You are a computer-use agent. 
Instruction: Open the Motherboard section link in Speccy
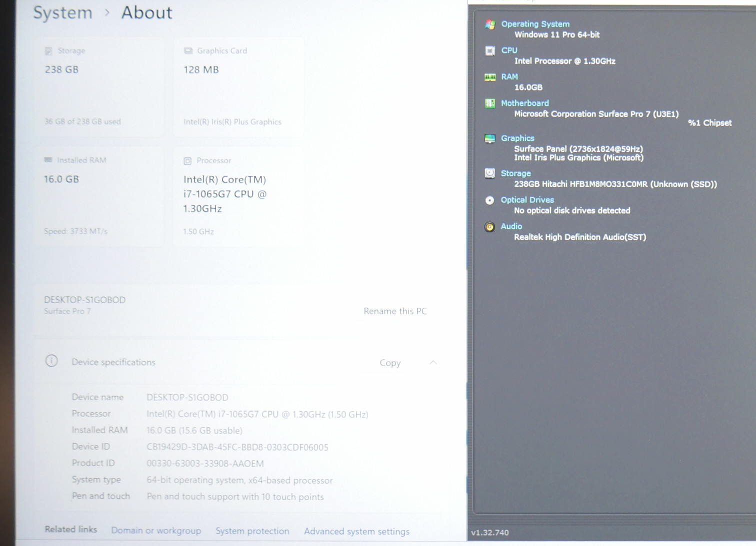click(524, 103)
